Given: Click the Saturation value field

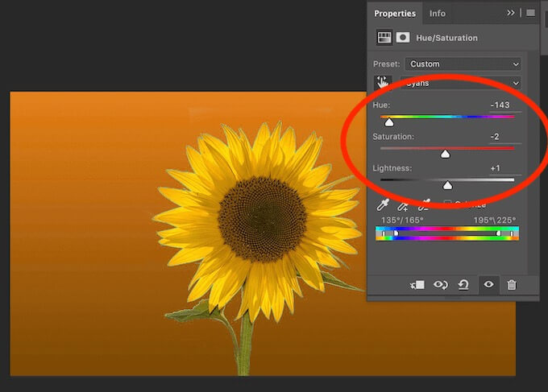Looking at the screenshot, I should point(495,137).
